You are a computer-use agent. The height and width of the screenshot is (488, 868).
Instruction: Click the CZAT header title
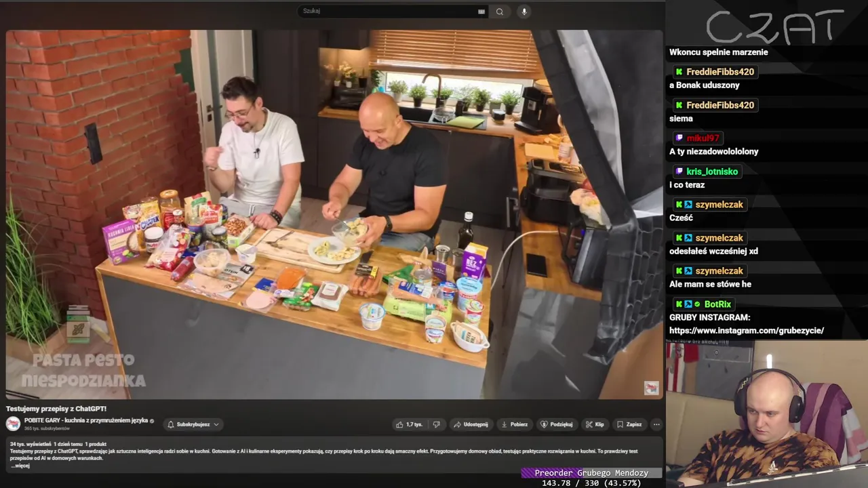(775, 27)
